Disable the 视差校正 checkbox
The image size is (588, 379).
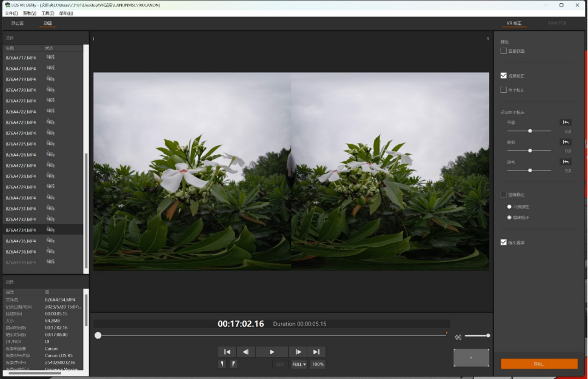(504, 76)
